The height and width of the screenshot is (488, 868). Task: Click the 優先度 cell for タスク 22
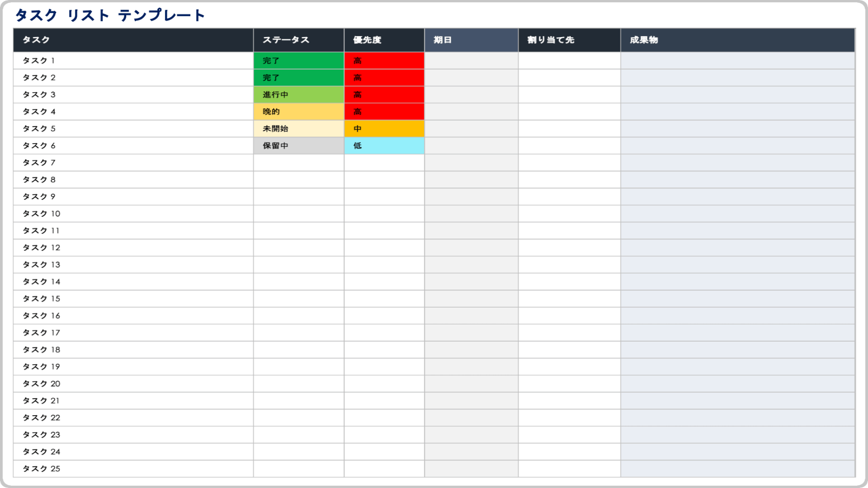tap(384, 418)
